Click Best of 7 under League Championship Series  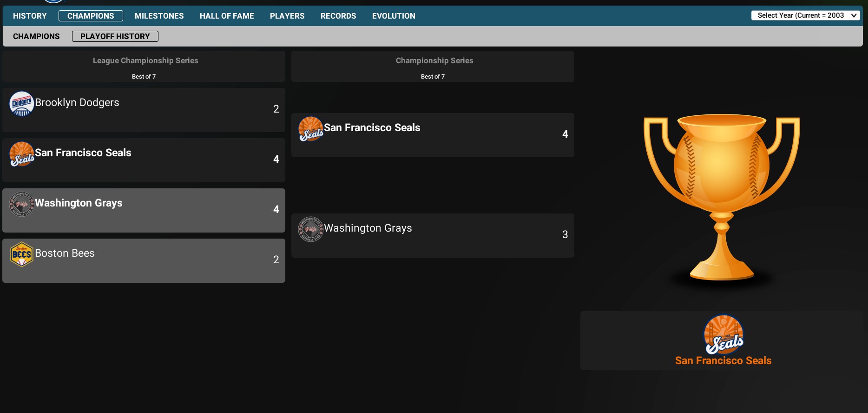pos(144,76)
